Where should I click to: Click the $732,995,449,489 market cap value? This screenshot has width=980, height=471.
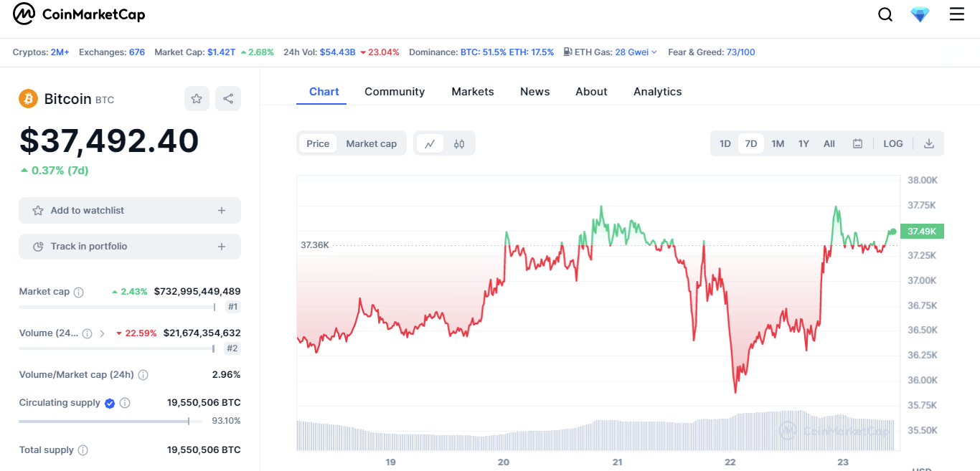point(197,292)
